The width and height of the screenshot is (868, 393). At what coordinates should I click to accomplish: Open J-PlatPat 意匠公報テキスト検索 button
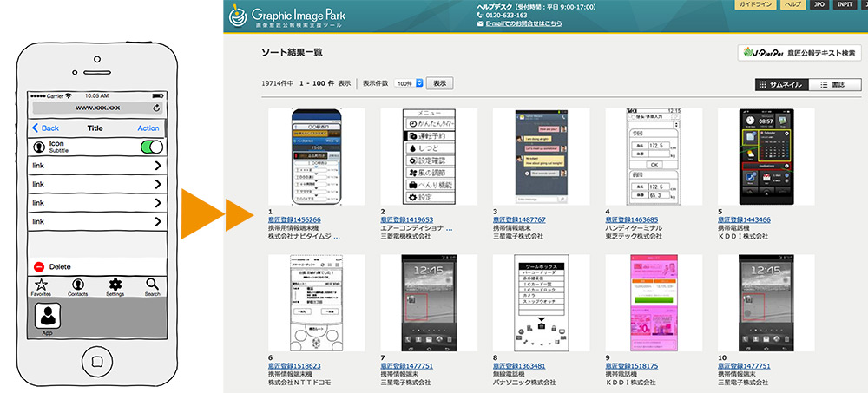click(x=799, y=53)
